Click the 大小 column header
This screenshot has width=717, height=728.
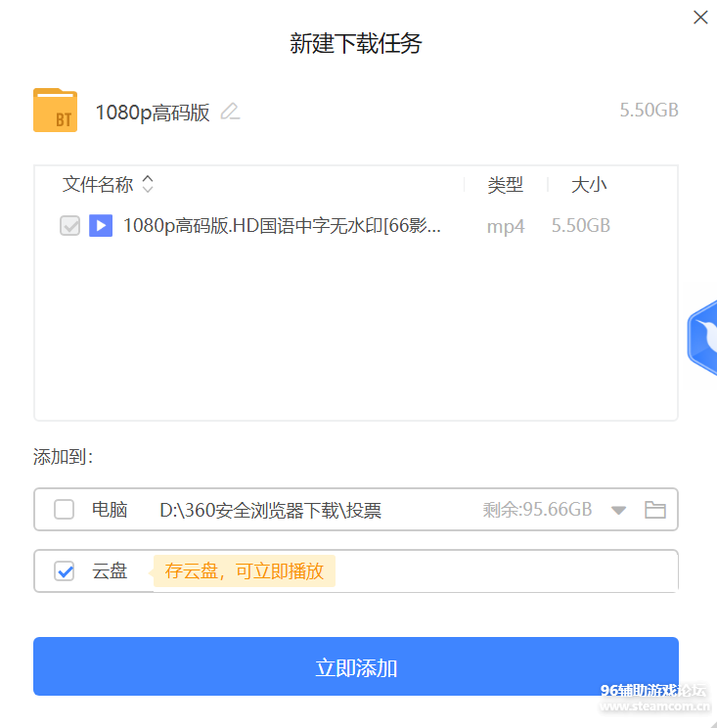[x=589, y=184]
